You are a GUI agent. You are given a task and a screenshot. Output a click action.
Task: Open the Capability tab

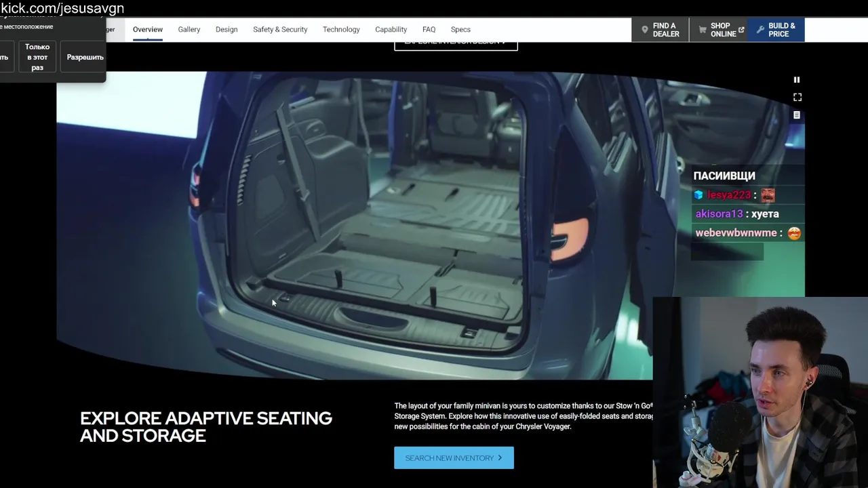391,29
